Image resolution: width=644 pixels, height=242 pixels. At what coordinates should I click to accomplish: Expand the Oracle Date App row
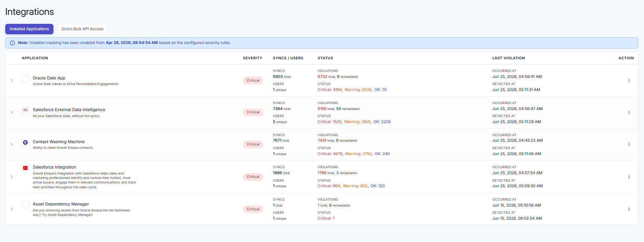pos(12,81)
